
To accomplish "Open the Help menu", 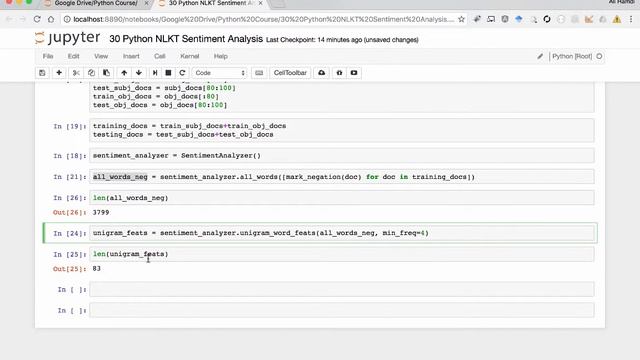I will click(x=220, y=56).
